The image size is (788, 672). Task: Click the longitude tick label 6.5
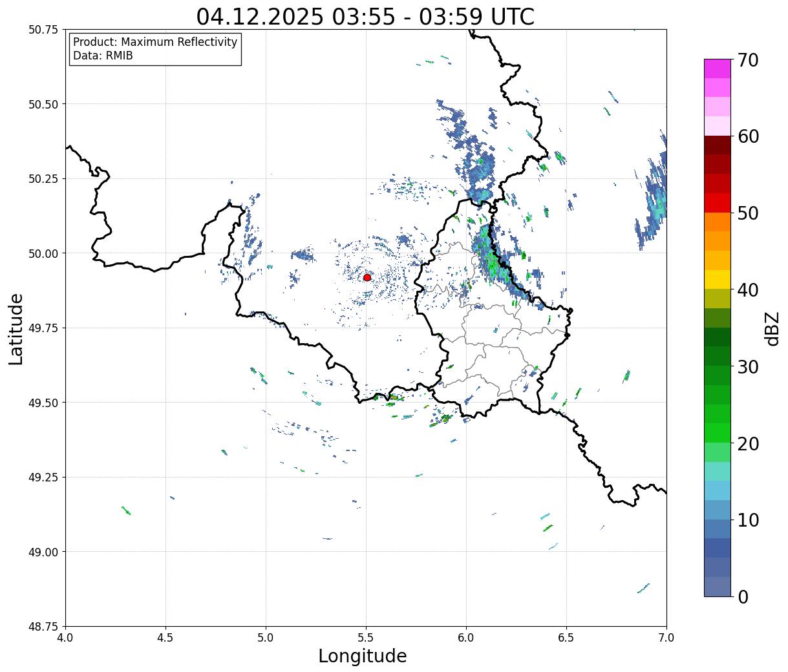point(566,638)
